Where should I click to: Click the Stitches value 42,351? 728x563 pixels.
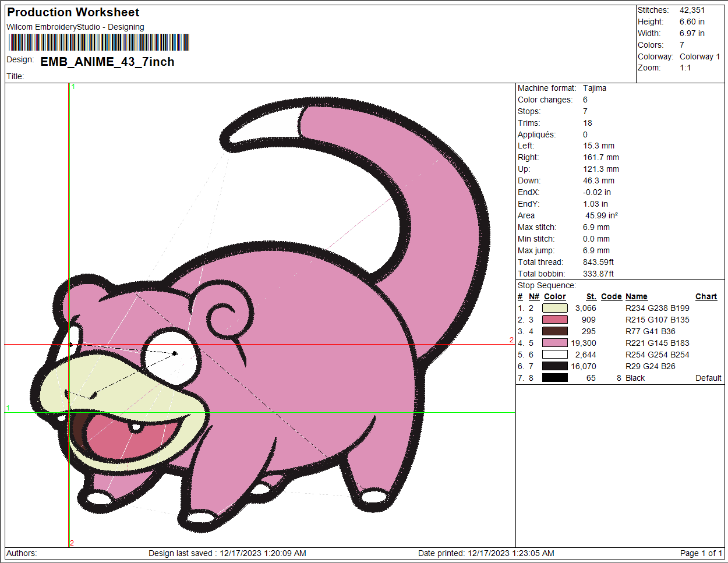pos(692,10)
